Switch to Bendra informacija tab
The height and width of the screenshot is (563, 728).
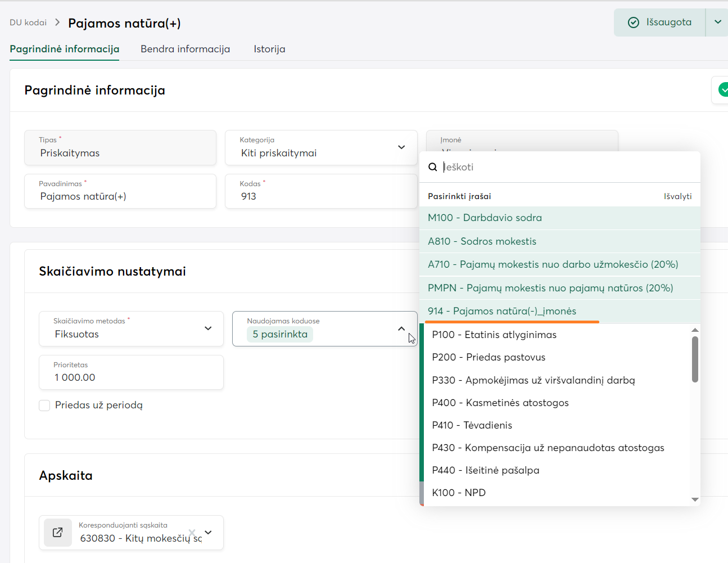(185, 49)
